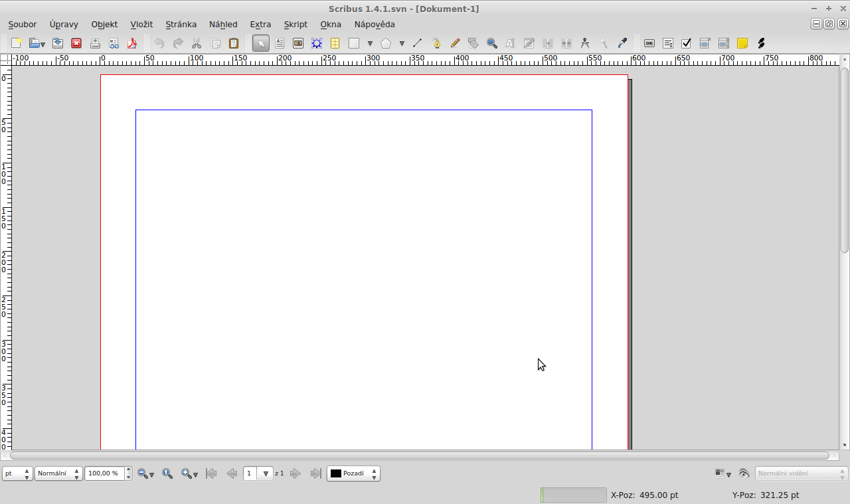Select the Bezier Curve pen tool
The width and height of the screenshot is (850, 504).
pyautogui.click(x=436, y=43)
